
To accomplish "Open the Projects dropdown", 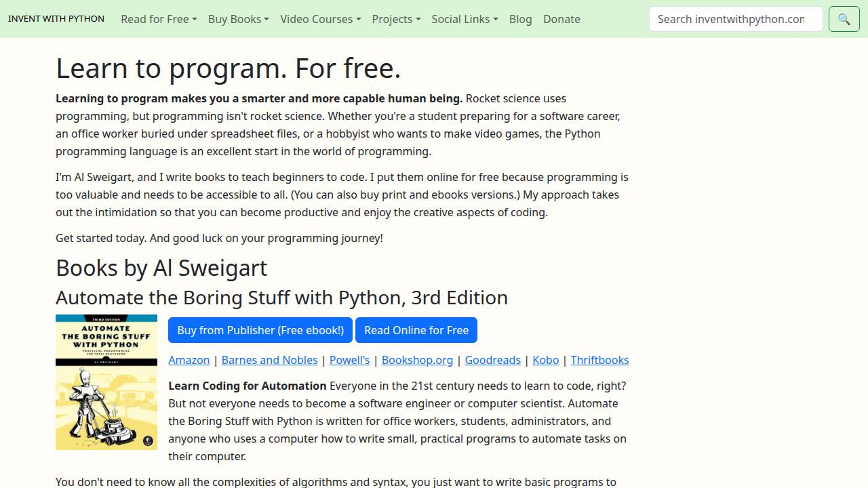I will (396, 19).
